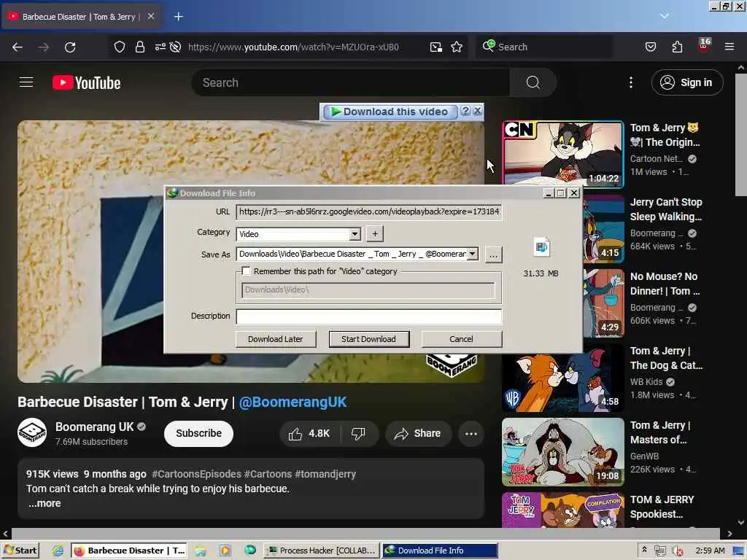Click the page vertical scrollbar thumb
Image resolution: width=747 pixels, height=560 pixels.
[x=741, y=135]
